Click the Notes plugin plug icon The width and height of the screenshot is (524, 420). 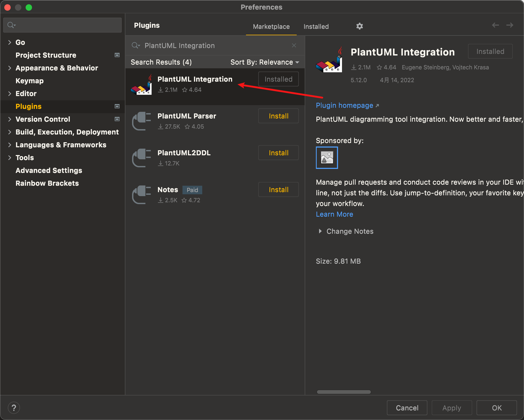[x=141, y=195]
